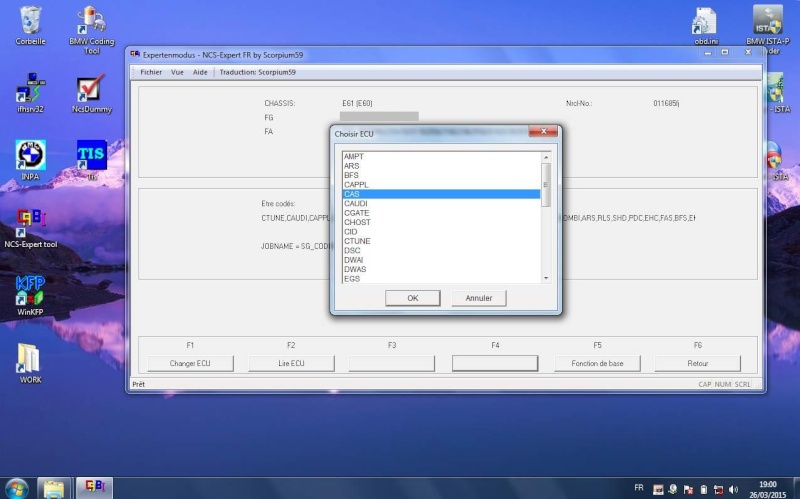The width and height of the screenshot is (800, 499).
Task: Click the ECU list scrollbar thumb
Action: pyautogui.click(x=546, y=185)
